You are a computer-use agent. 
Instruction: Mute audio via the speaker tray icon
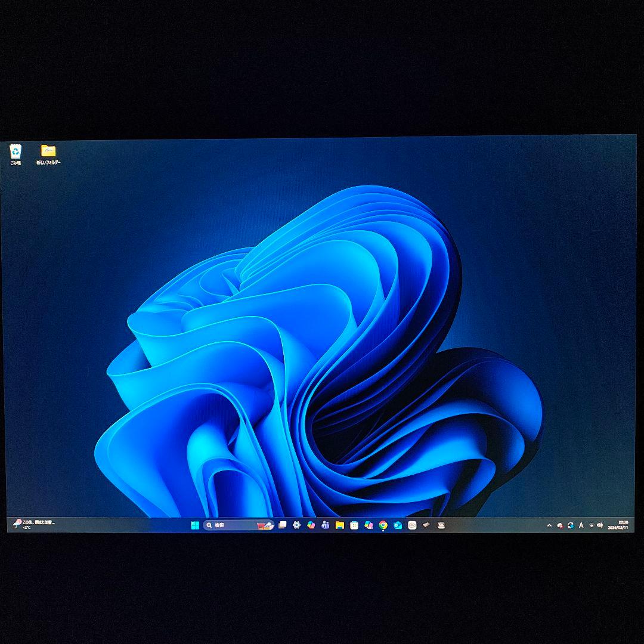coord(600,525)
